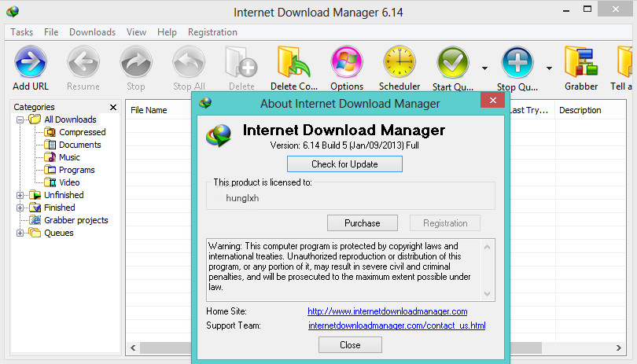The height and width of the screenshot is (364, 637).
Task: Open the Scheduler clock icon
Action: [400, 62]
